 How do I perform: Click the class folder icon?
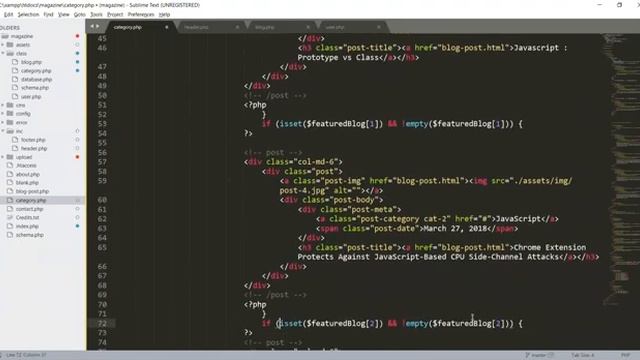tap(10, 53)
